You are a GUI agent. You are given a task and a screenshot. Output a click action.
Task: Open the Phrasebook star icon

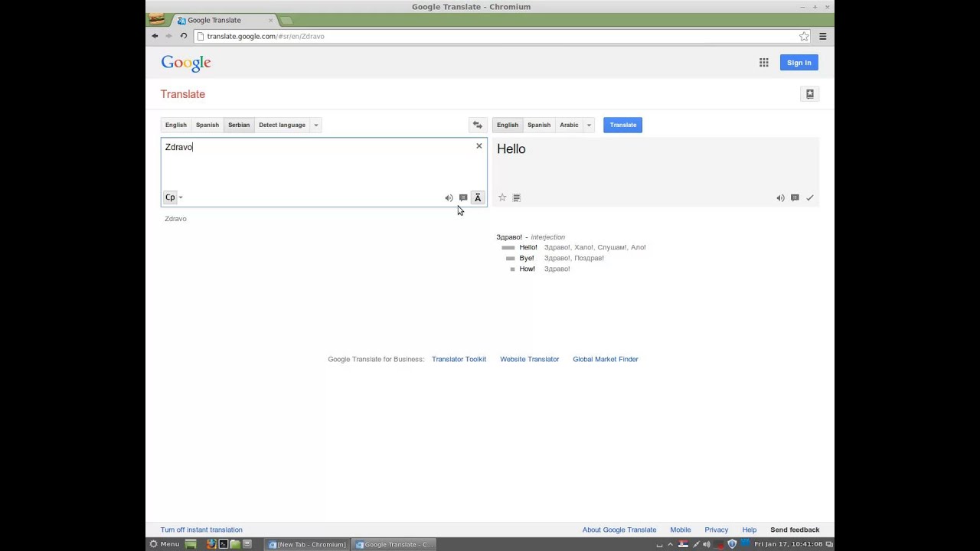pyautogui.click(x=810, y=94)
